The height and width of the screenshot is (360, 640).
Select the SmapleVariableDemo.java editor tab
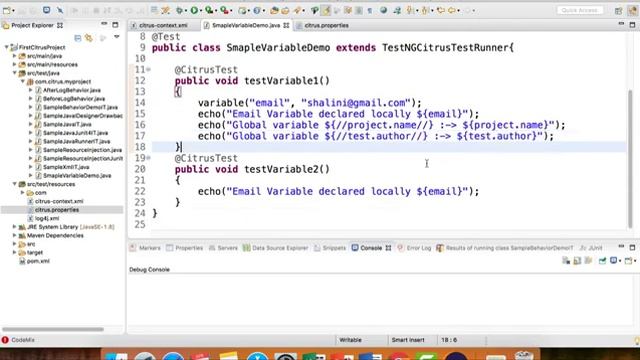pos(246,25)
